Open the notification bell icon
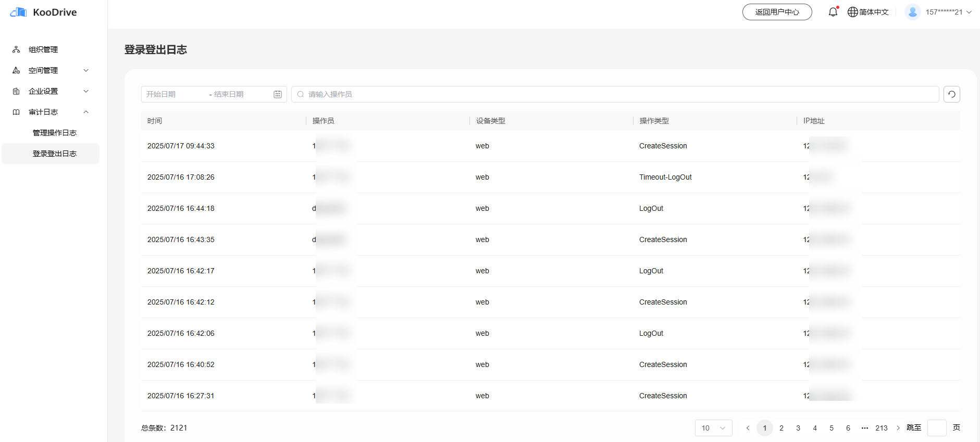 pyautogui.click(x=833, y=12)
